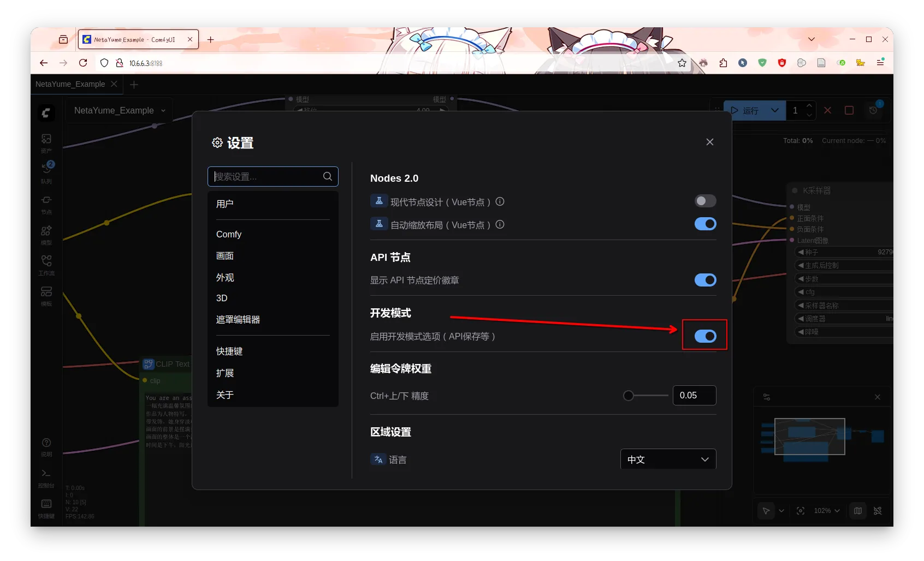Select the 外观 category in settings menu
Screen dimensions: 924x561
click(226, 277)
